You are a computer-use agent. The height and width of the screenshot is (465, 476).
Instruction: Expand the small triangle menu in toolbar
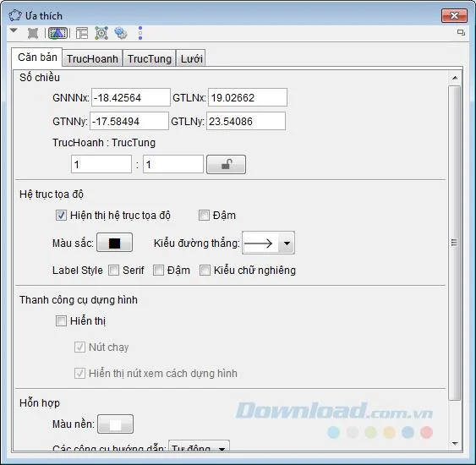[x=14, y=30]
